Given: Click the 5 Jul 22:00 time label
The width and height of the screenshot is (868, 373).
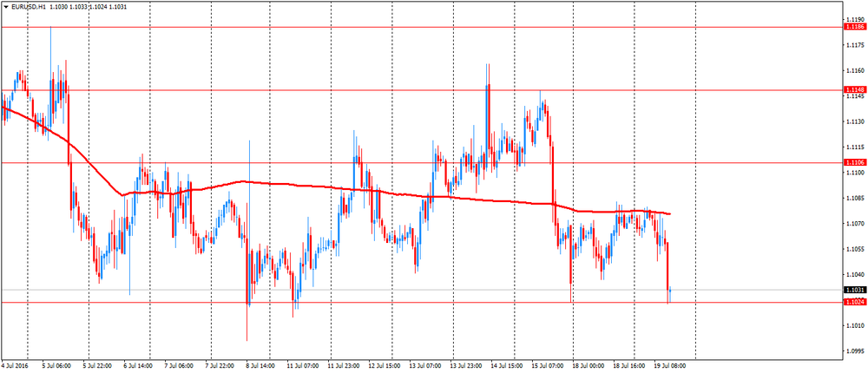Looking at the screenshot, I should point(97,366).
